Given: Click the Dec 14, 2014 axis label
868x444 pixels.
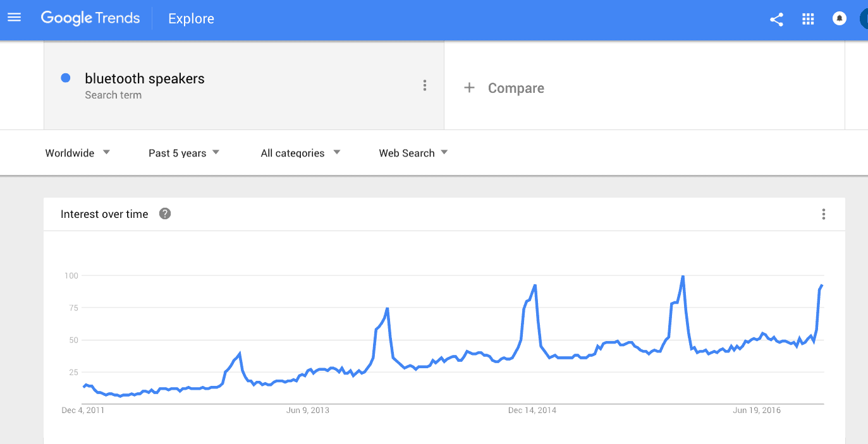Looking at the screenshot, I should [532, 411].
